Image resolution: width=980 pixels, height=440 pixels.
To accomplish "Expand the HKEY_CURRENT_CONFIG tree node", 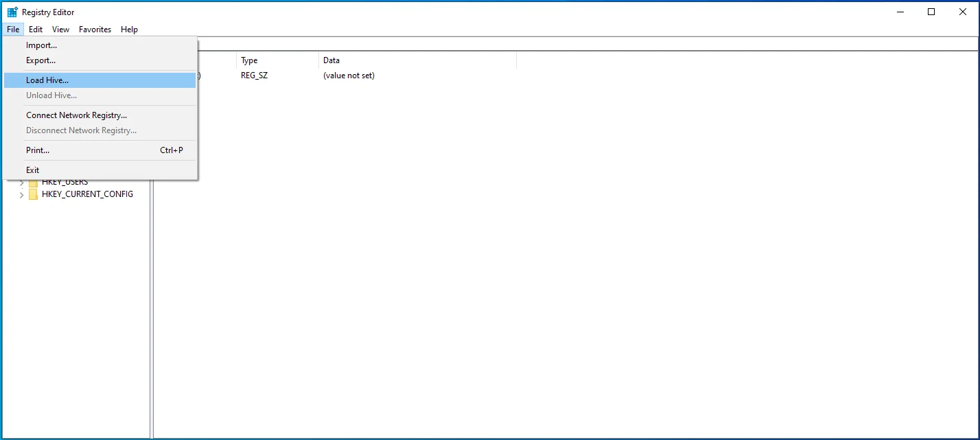I will coord(21,195).
